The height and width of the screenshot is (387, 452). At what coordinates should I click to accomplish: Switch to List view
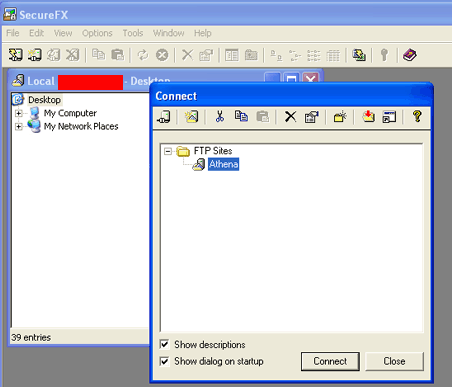point(314,55)
